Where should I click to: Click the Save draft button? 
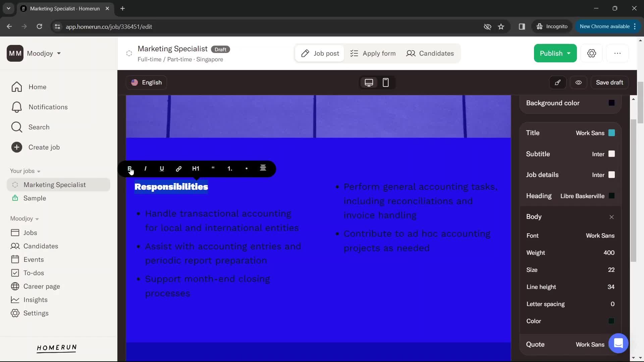click(610, 82)
